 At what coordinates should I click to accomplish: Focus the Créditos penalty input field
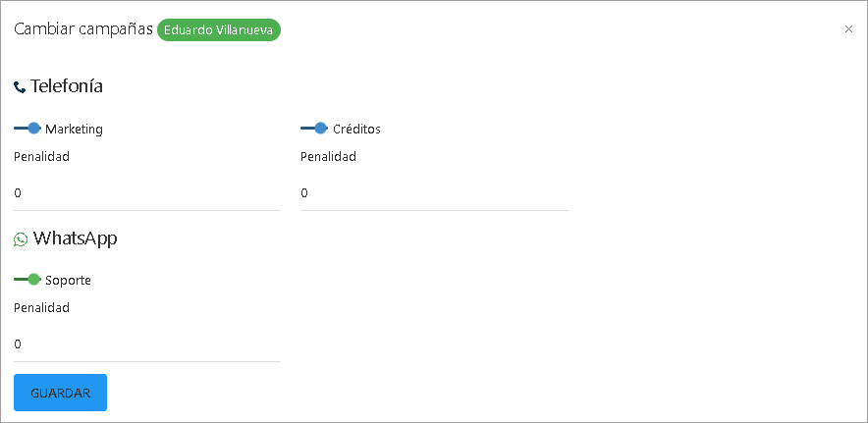(x=434, y=193)
